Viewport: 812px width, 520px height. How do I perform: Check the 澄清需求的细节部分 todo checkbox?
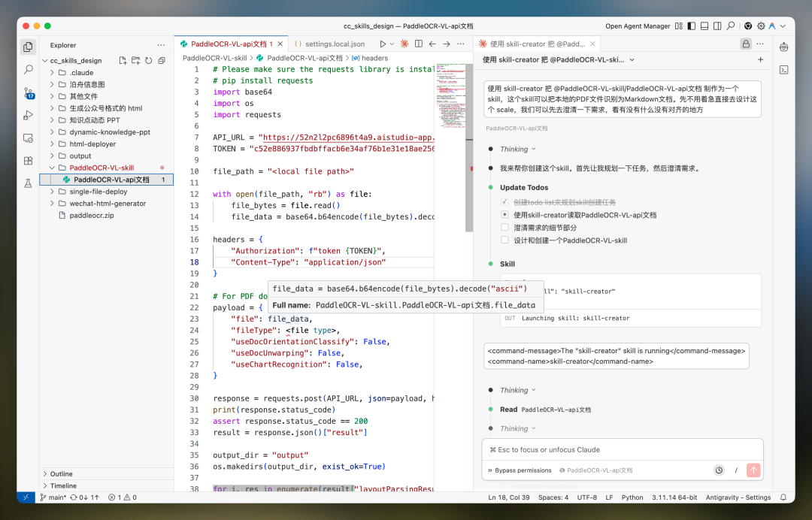click(x=504, y=227)
